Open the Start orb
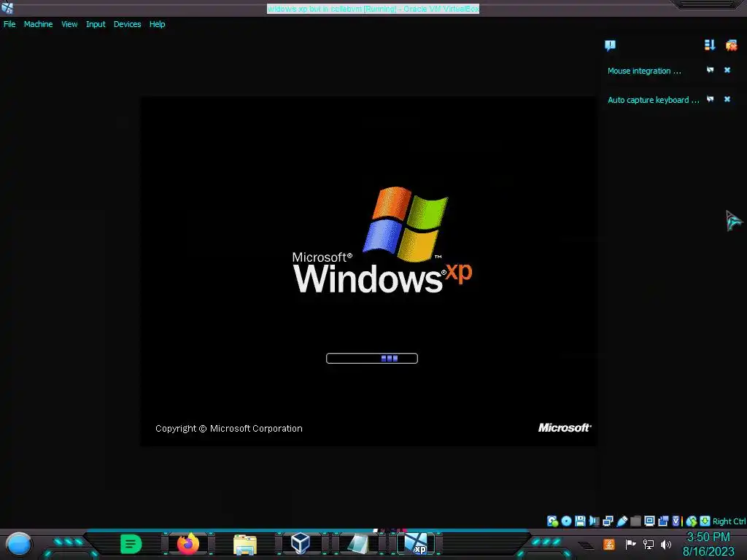 click(19, 544)
